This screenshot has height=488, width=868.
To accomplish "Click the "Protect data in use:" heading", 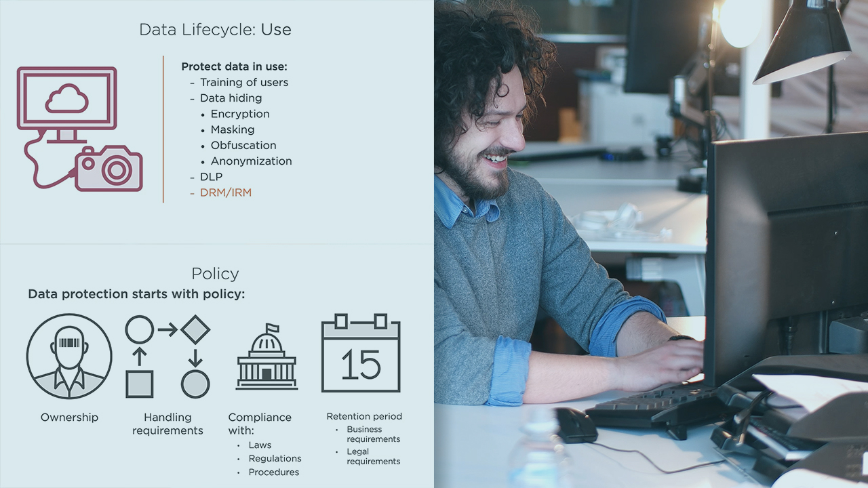I will coord(234,66).
